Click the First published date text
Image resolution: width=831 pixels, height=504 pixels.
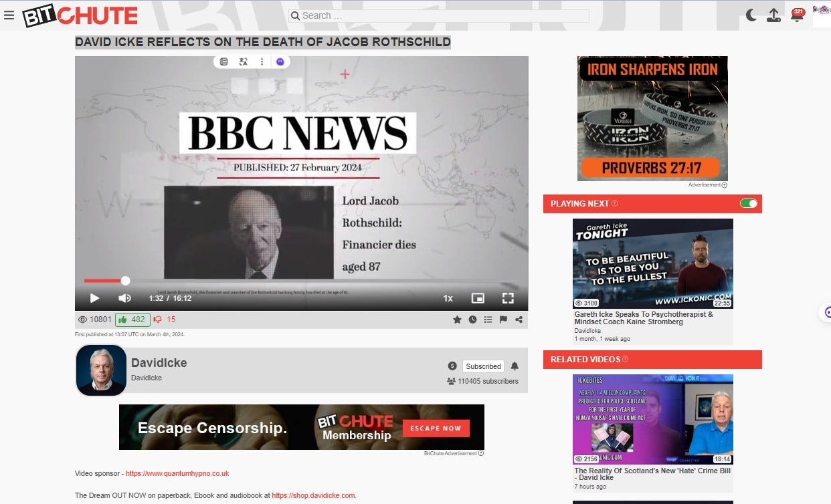[x=130, y=334]
